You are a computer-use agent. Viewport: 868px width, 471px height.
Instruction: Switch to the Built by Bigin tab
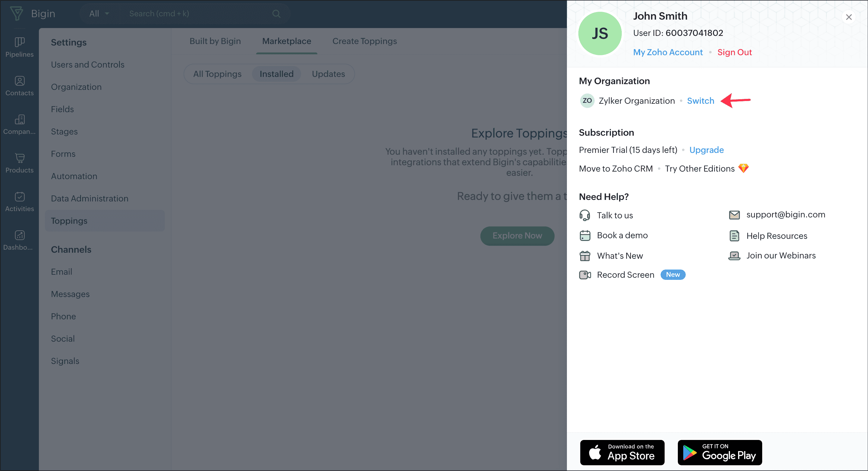pos(215,41)
